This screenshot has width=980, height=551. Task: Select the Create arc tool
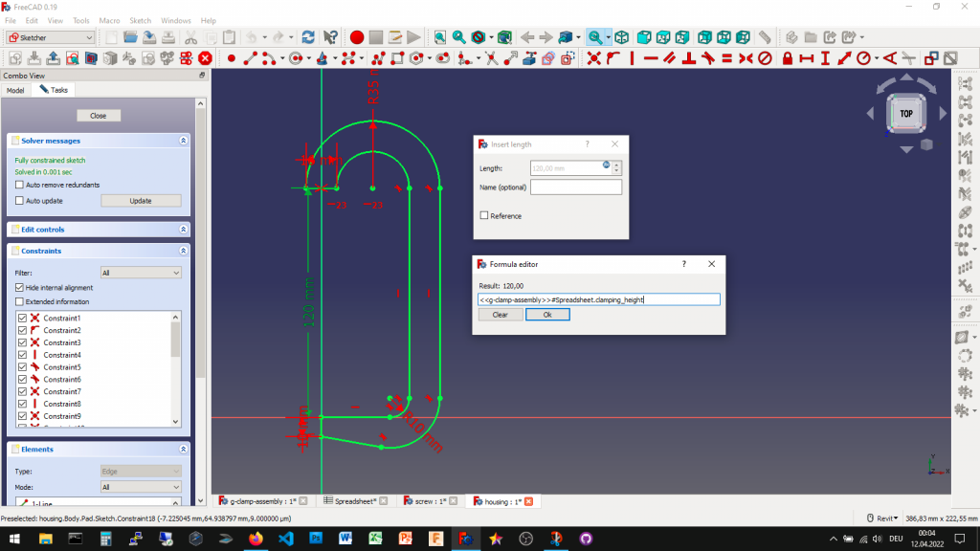point(268,58)
